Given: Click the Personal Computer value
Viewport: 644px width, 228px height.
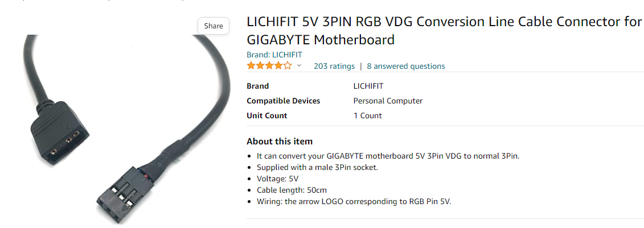Looking at the screenshot, I should (388, 101).
